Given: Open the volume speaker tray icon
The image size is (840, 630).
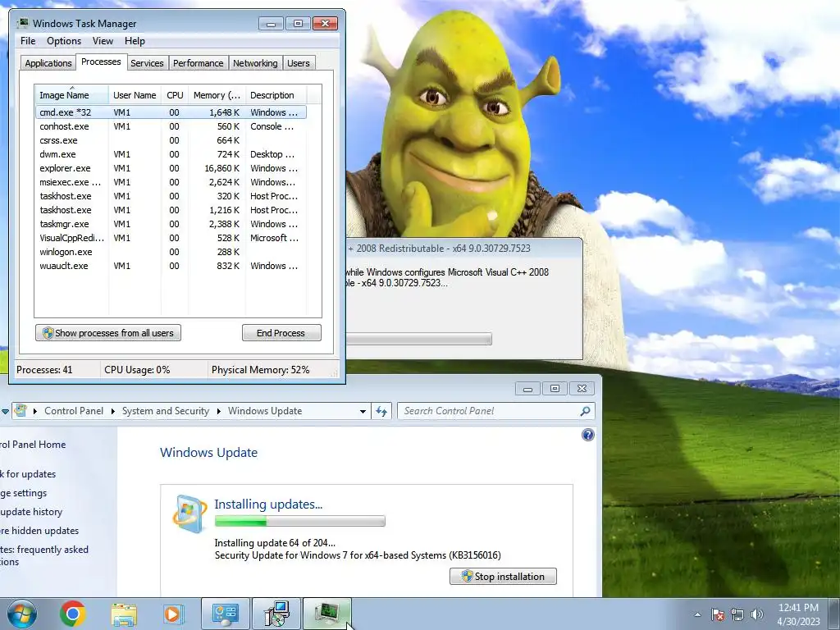Looking at the screenshot, I should click(757, 614).
